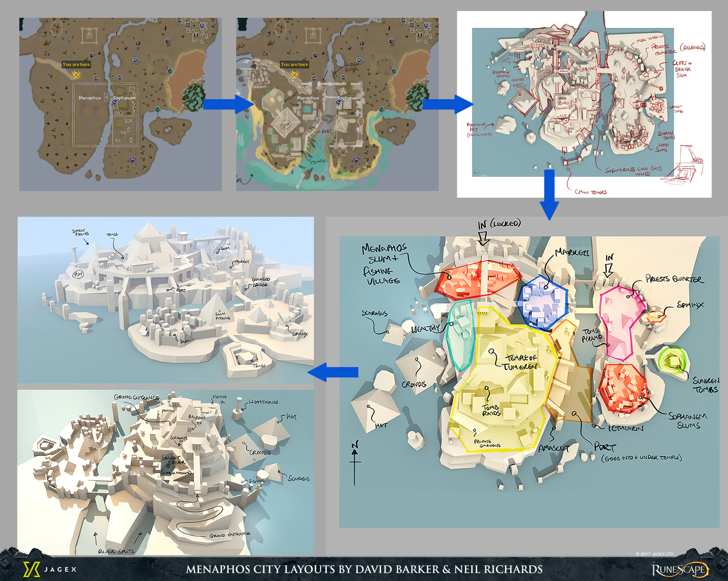Open the painted-over map concept thumbnail
Image resolution: width=728 pixels, height=581 pixels.
(337, 104)
